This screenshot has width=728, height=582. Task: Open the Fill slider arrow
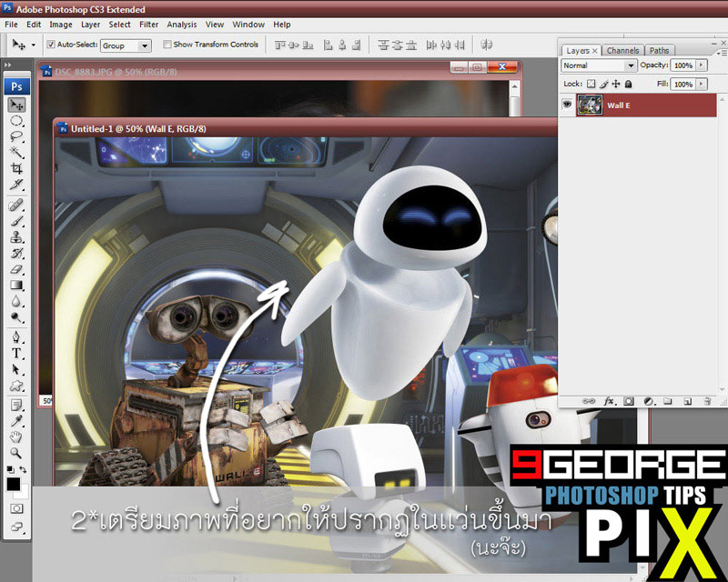click(701, 84)
